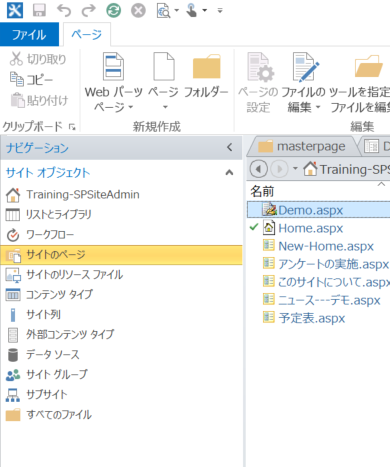Image resolution: width=390 pixels, height=467 pixels.
Task: Select the ページ ribbon tab
Action: click(87, 35)
